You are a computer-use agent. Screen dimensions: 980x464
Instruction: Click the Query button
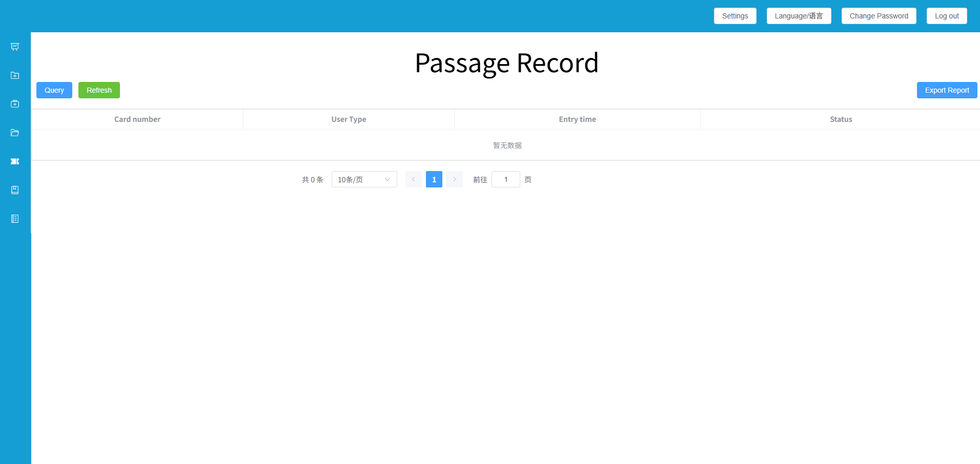(x=54, y=90)
